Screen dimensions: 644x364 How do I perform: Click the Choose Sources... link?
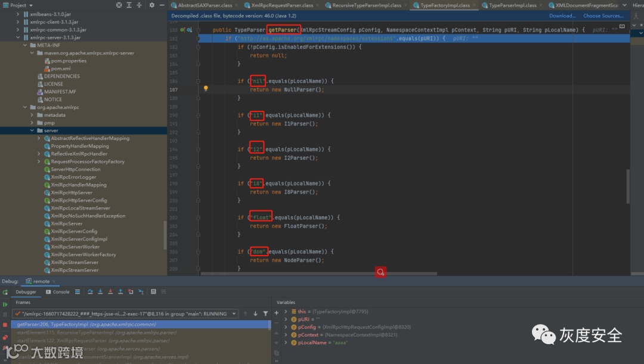603,16
